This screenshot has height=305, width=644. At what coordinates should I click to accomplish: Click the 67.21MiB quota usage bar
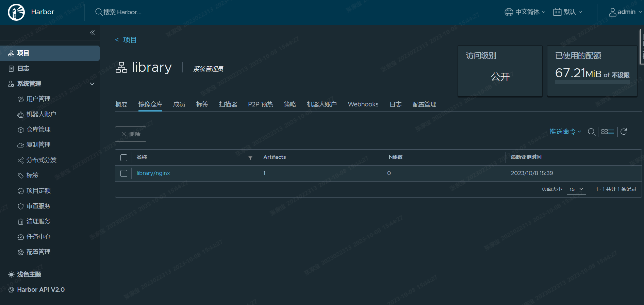592,82
